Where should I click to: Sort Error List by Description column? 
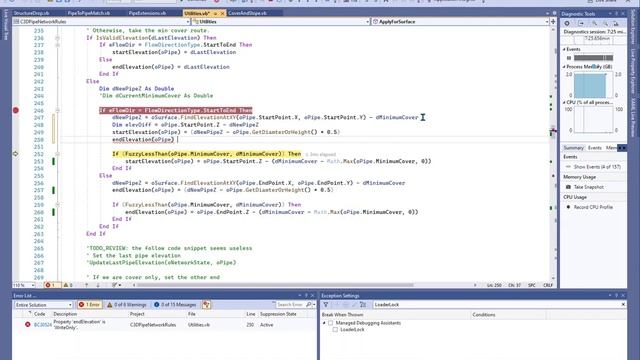65,314
